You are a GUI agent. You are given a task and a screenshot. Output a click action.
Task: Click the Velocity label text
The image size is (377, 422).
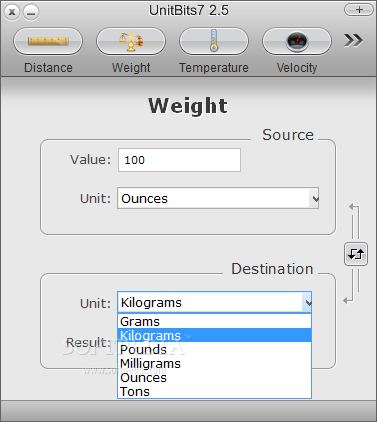(297, 68)
